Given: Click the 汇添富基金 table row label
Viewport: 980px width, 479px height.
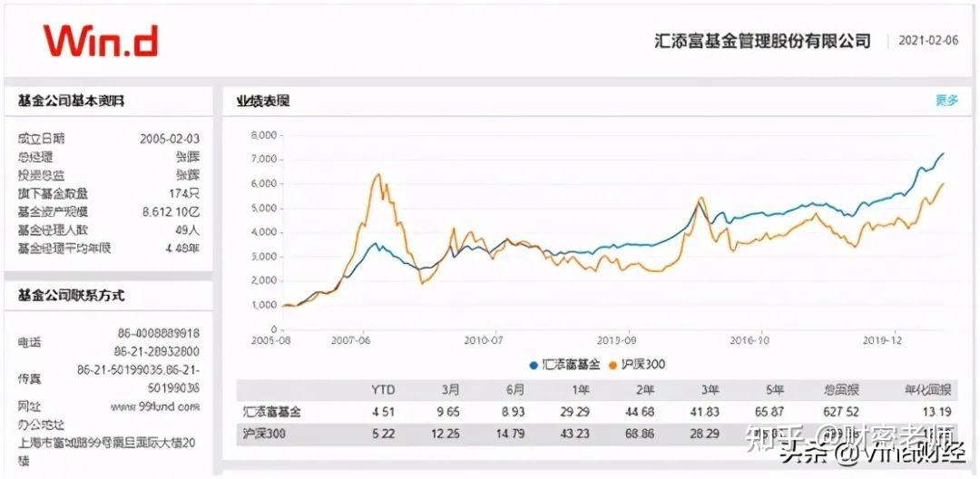Looking at the screenshot, I should [x=271, y=412].
